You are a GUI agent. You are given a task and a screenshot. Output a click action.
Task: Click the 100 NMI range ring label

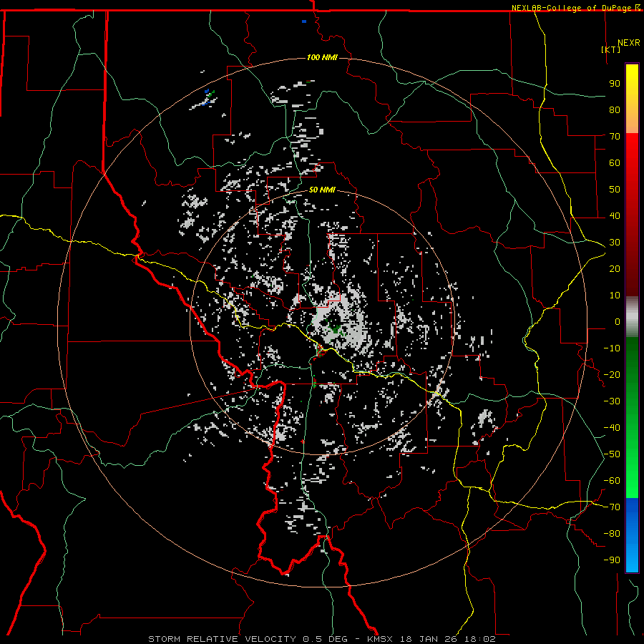pos(322,57)
